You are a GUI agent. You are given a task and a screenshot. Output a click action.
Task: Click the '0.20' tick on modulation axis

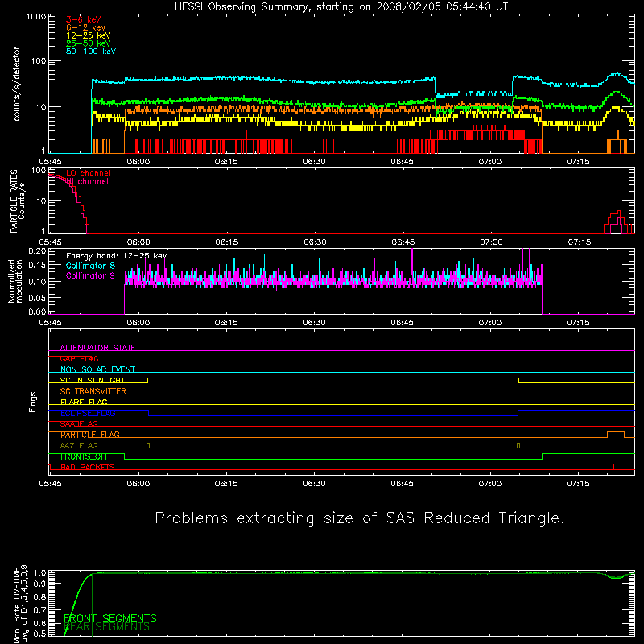click(37, 251)
